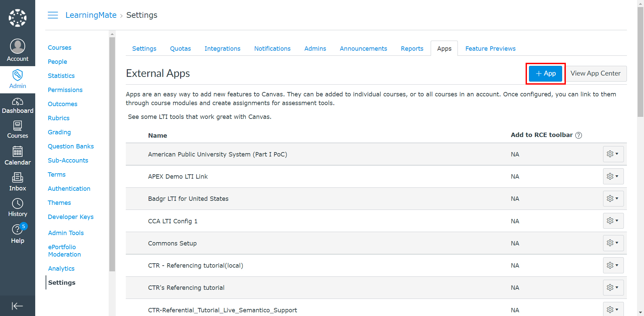Click the + App button
The height and width of the screenshot is (316, 644).
coord(545,74)
